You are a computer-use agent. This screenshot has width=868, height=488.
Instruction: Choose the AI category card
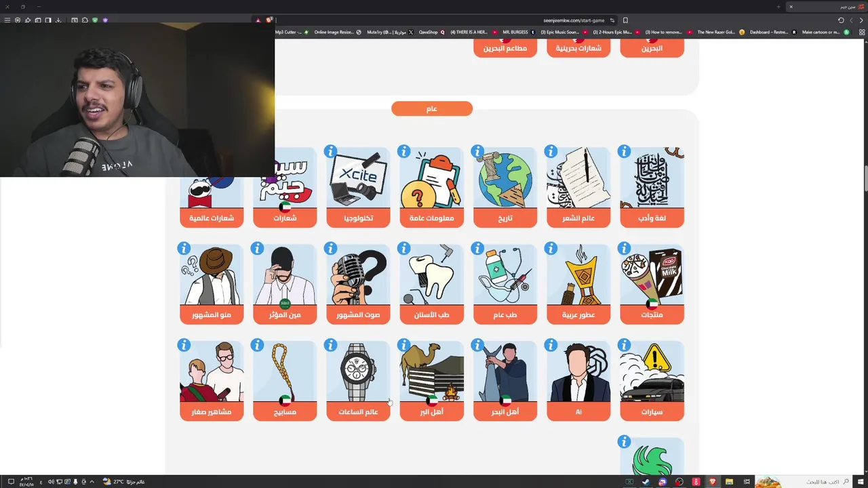[578, 382]
